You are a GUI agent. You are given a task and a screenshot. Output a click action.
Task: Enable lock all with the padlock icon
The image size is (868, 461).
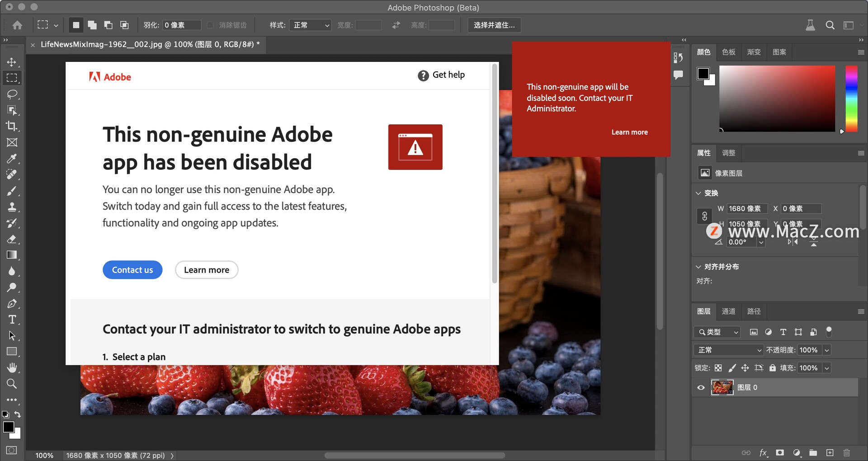(x=772, y=367)
